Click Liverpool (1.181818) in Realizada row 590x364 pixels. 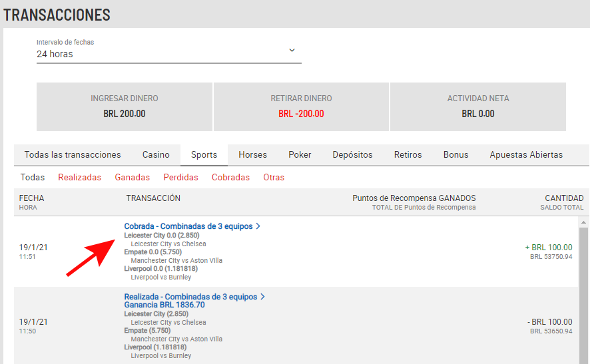click(x=155, y=347)
